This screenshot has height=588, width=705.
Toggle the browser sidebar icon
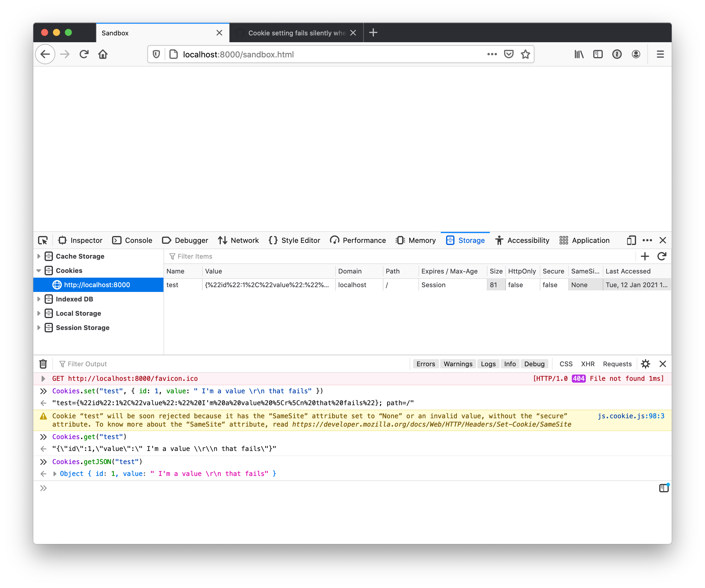598,54
